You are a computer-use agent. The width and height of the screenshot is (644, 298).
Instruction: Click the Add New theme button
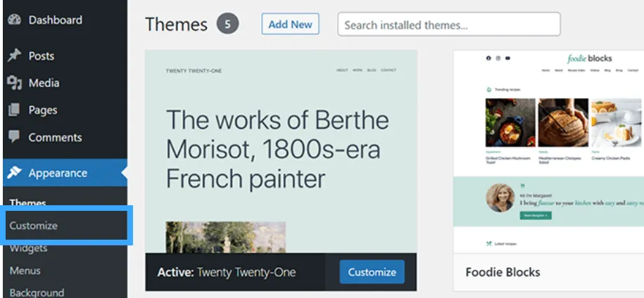pos(291,24)
